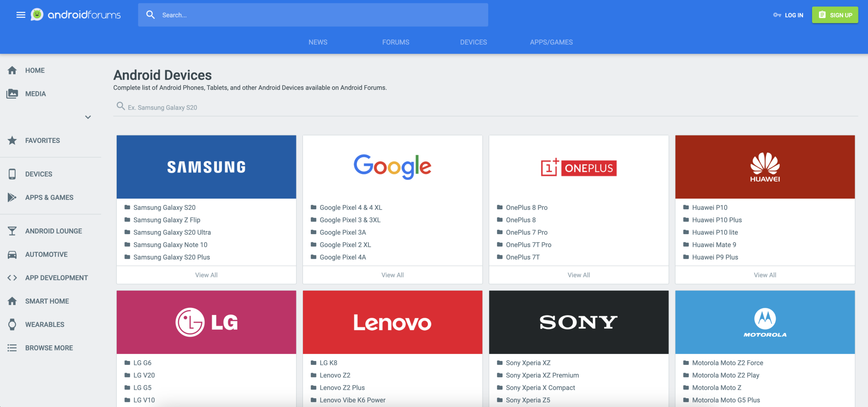Open OnePlus 7T Pro forum
Viewport: 868px width, 407px height.
529,245
